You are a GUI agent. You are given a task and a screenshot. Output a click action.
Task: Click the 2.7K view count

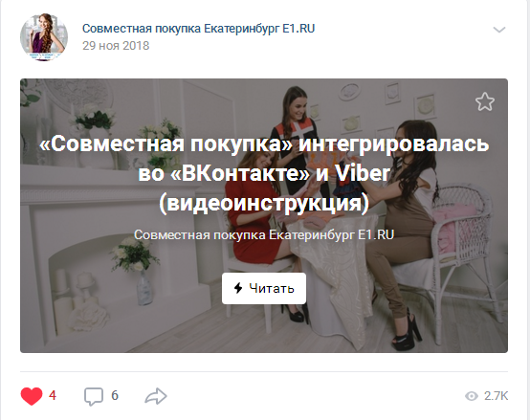[x=496, y=396]
